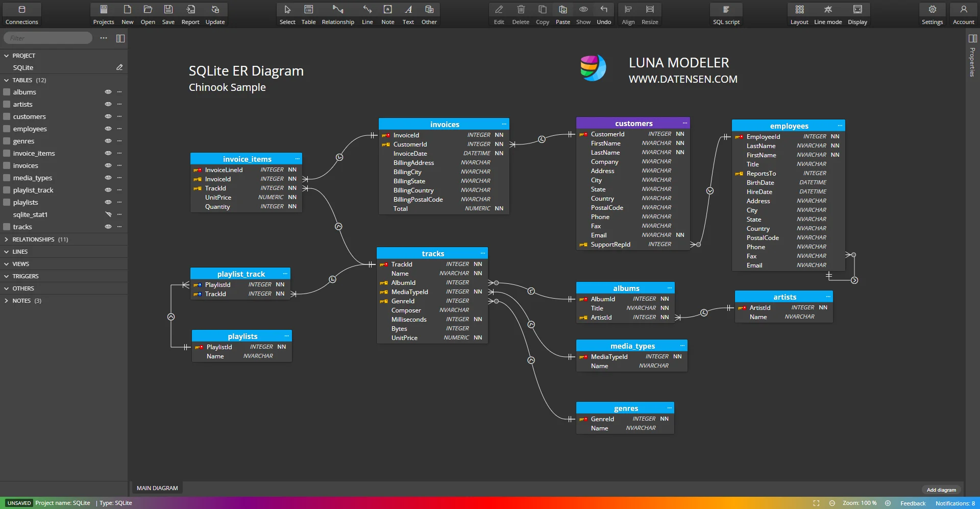This screenshot has width=980, height=509.
Task: Click the Report toolbar icon
Action: click(190, 14)
